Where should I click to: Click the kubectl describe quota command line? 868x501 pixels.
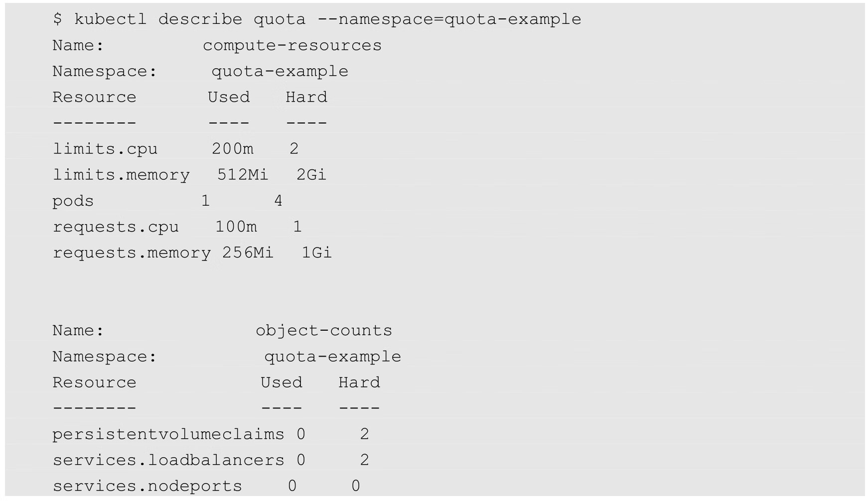[x=317, y=19]
